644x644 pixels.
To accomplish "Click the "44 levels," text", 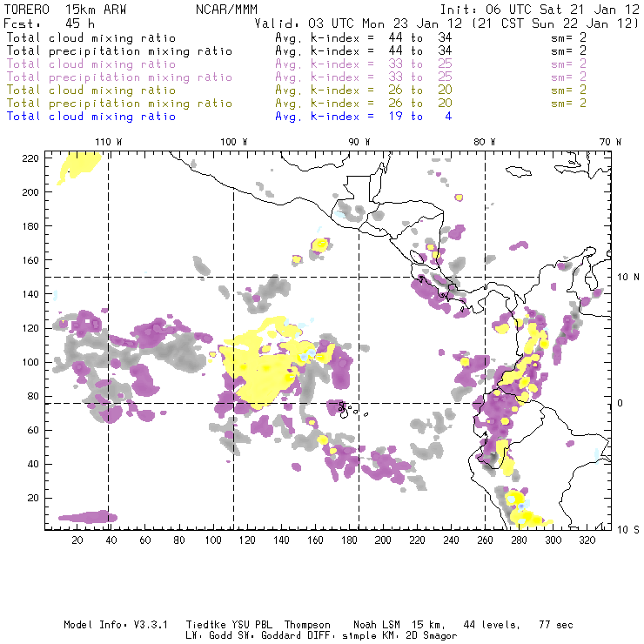I will click(492, 625).
